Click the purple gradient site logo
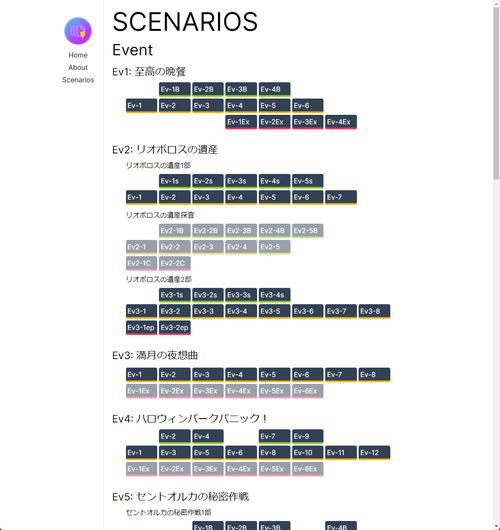The height and width of the screenshot is (530, 500). [78, 31]
